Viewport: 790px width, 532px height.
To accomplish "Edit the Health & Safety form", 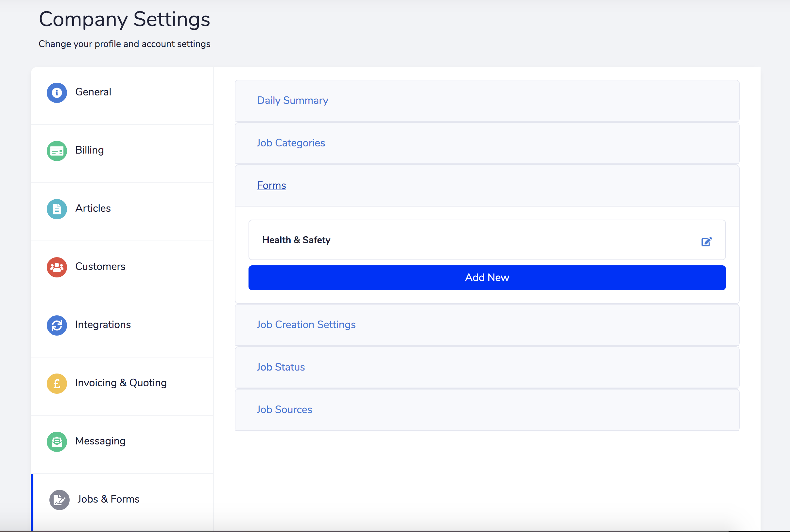I will [x=707, y=241].
